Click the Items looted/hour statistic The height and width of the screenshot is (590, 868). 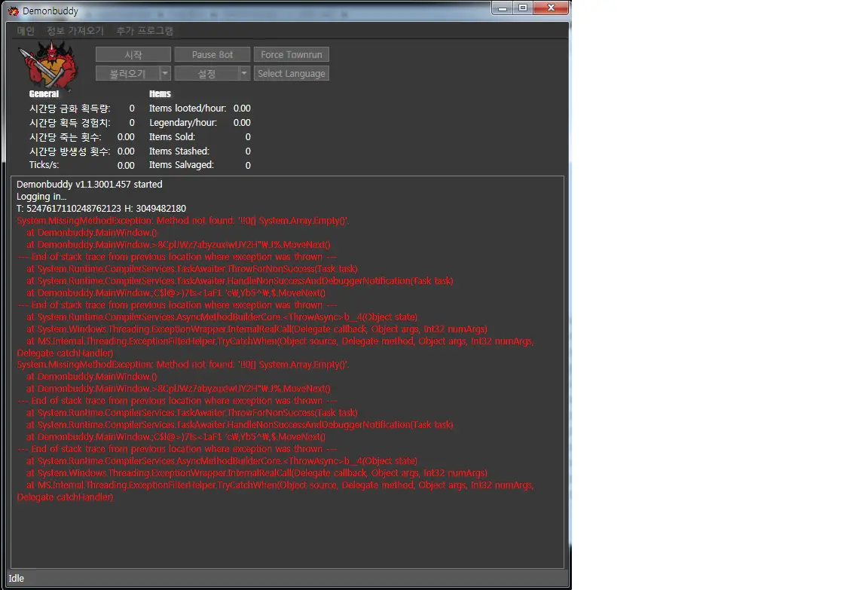click(x=188, y=109)
